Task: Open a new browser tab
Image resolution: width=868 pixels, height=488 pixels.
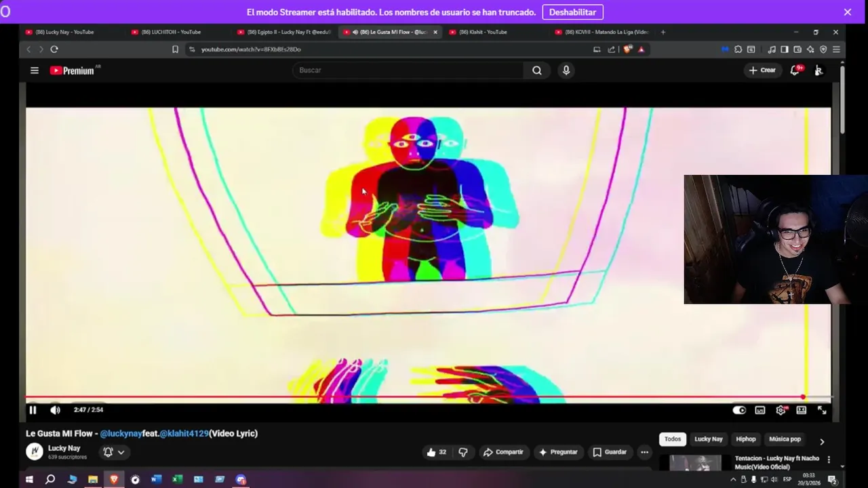Action: (663, 32)
